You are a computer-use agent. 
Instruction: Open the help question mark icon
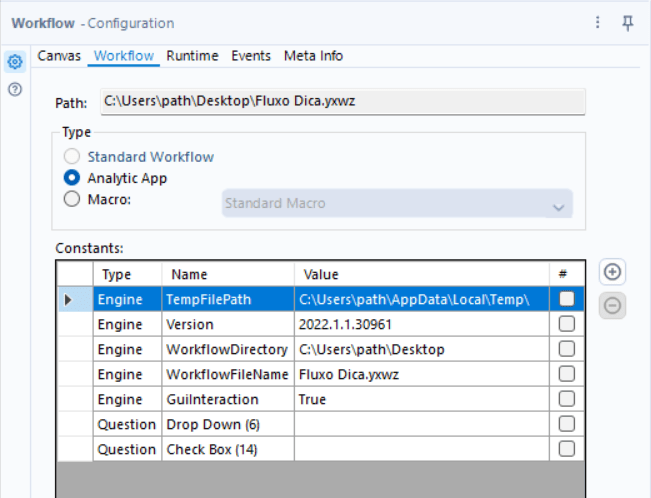15,89
